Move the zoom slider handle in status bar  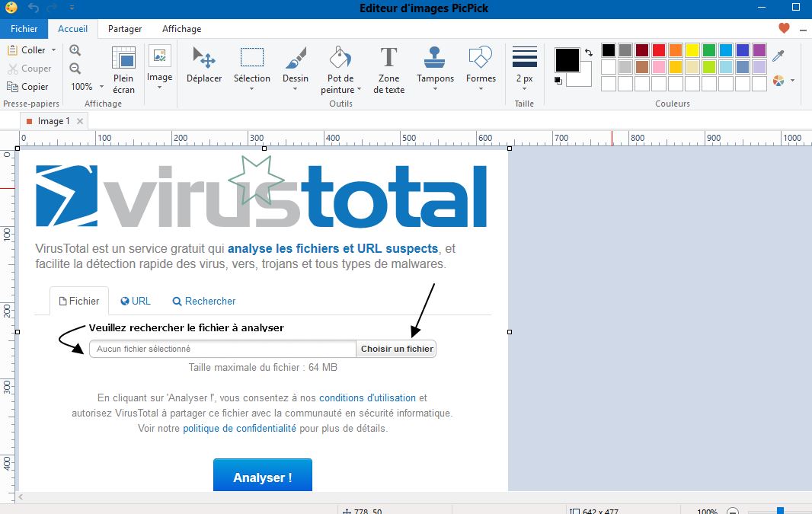pyautogui.click(x=780, y=511)
